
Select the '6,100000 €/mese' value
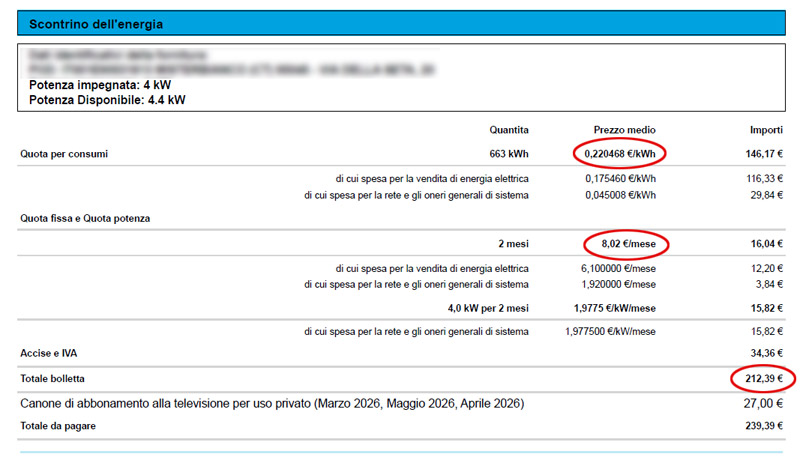coord(618,268)
